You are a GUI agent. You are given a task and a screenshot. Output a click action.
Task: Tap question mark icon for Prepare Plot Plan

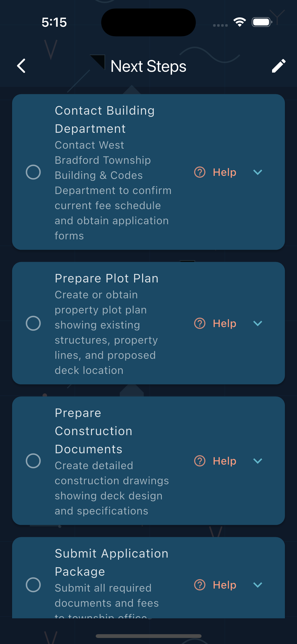click(x=200, y=323)
